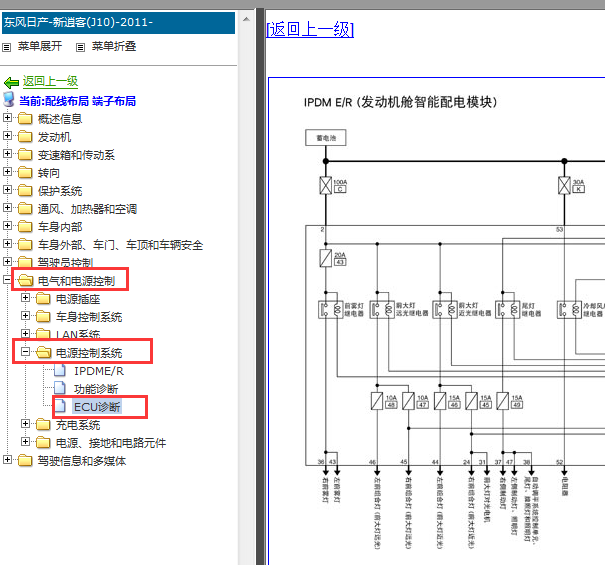This screenshot has width=605, height=565.
Task: Click the green 返回上一级 link in sidebar
Action: [x=50, y=81]
